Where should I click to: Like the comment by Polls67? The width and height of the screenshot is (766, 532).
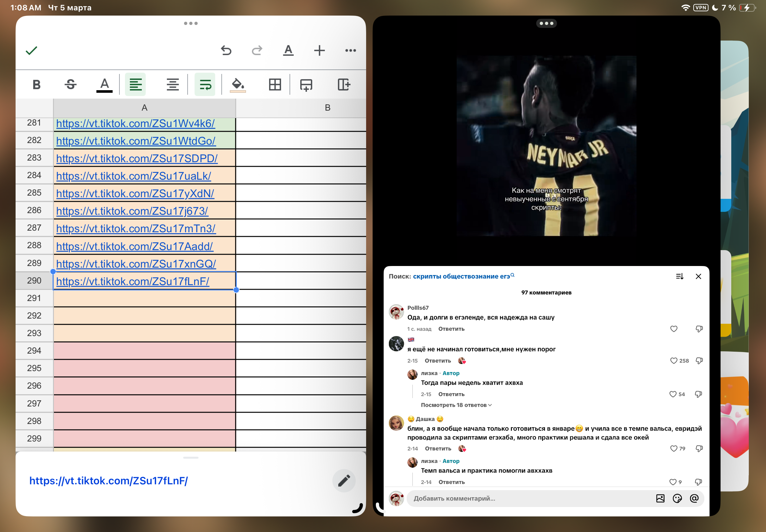click(x=673, y=329)
